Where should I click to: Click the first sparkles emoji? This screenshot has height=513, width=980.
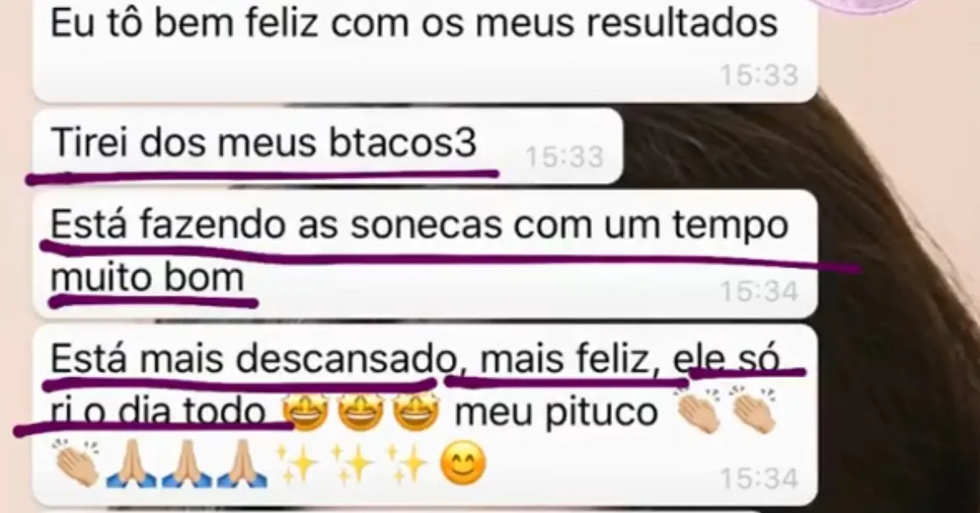coord(297,465)
